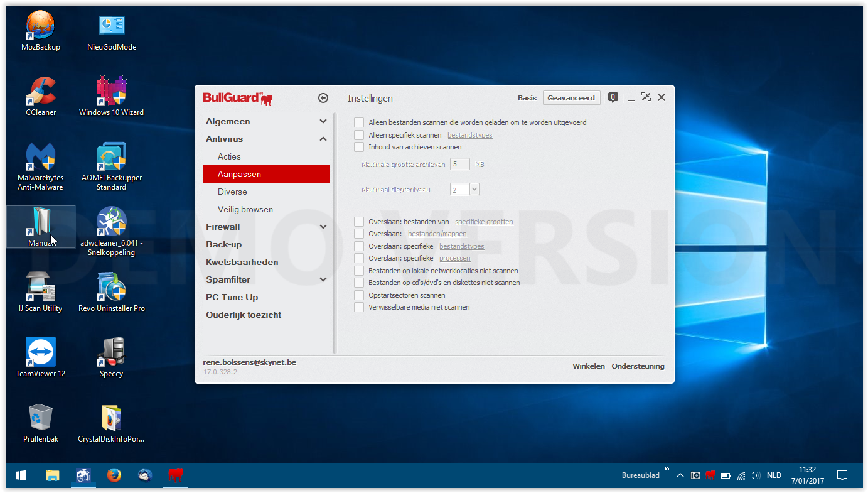Open the Speccy desktop shortcut
The image size is (868, 493).
pyautogui.click(x=112, y=358)
